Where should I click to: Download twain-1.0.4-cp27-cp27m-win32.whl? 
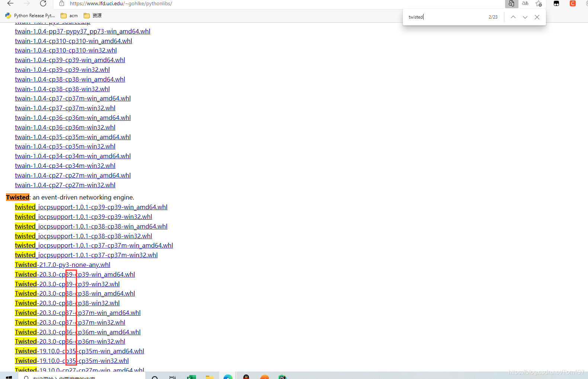click(65, 185)
